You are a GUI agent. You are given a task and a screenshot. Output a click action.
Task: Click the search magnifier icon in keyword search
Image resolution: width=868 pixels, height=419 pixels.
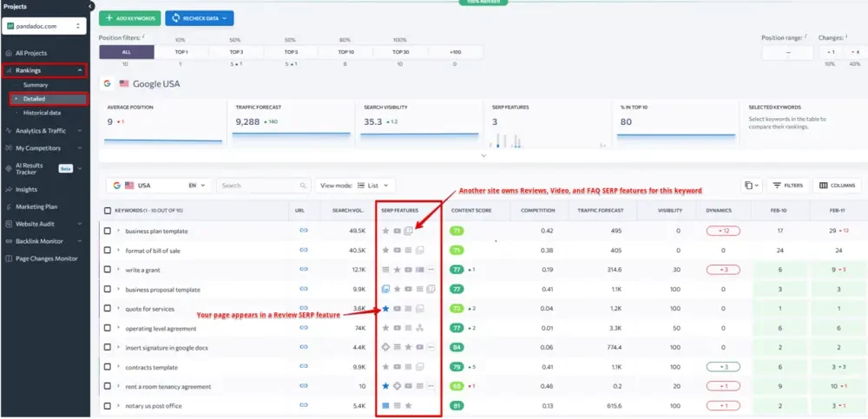tap(303, 186)
